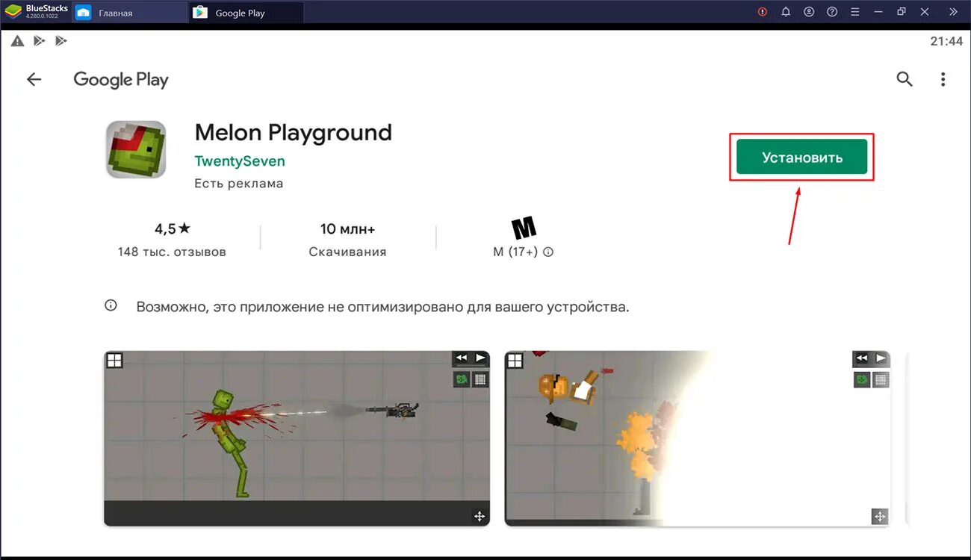The height and width of the screenshot is (560, 971).
Task: Click the red alert icon in title bar
Action: [x=763, y=12]
